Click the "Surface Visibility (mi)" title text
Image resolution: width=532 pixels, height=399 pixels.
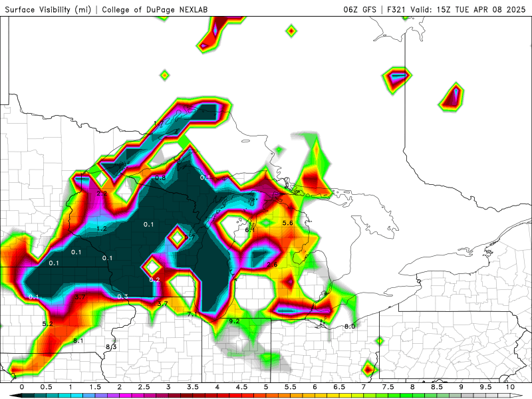click(48, 9)
